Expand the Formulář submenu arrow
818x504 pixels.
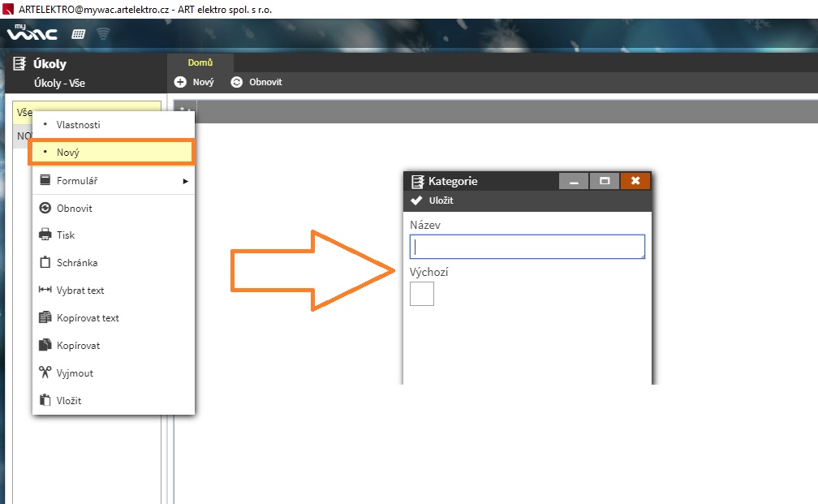185,181
